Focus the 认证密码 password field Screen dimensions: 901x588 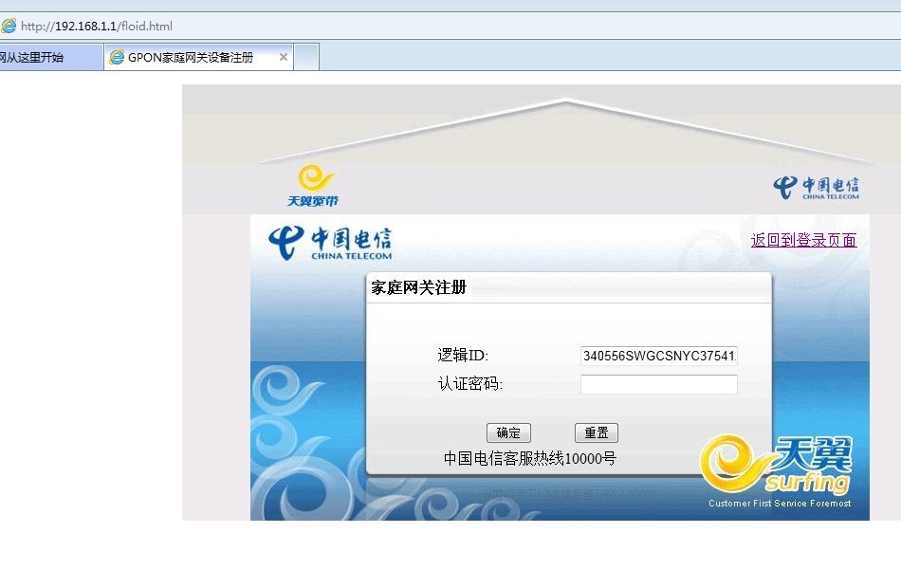point(658,384)
